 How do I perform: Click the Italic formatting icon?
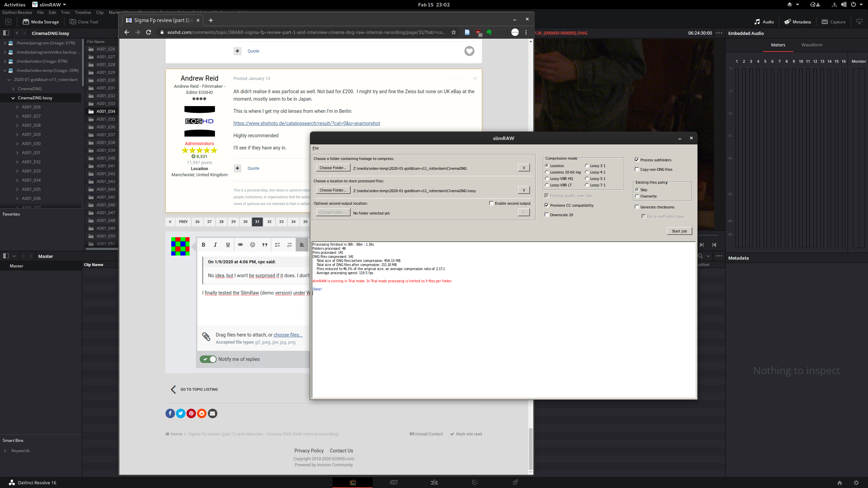click(x=215, y=245)
